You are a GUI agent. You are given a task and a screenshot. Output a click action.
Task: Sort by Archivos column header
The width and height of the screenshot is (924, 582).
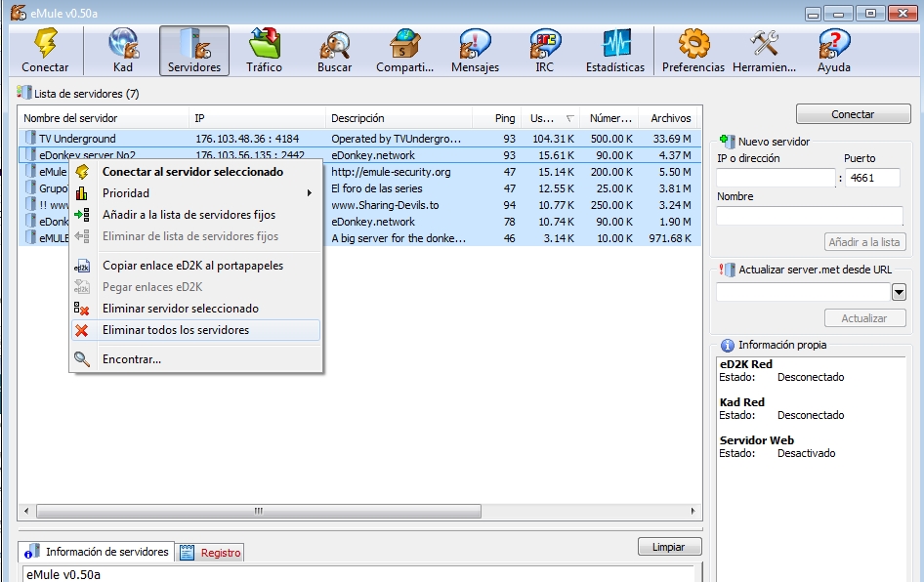pos(668,118)
